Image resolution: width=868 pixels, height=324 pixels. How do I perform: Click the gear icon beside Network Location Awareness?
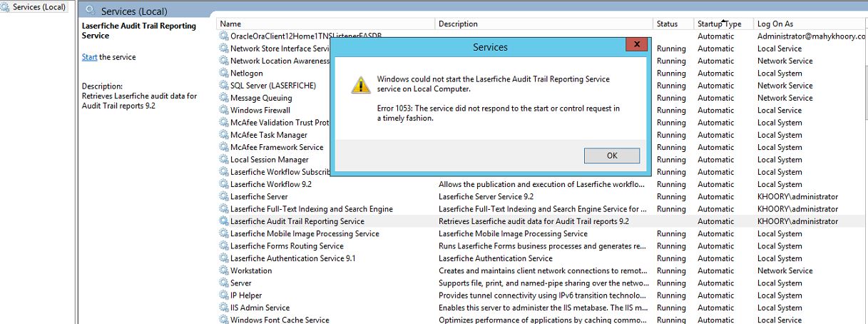224,61
